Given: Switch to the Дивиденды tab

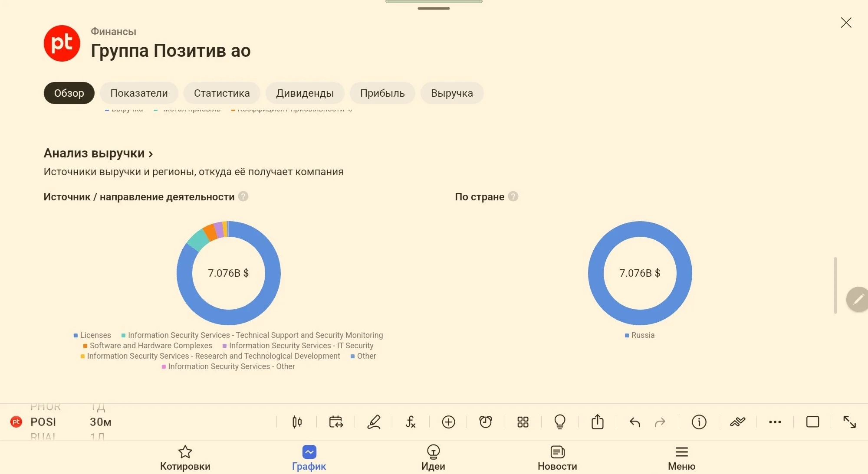Looking at the screenshot, I should (x=305, y=93).
